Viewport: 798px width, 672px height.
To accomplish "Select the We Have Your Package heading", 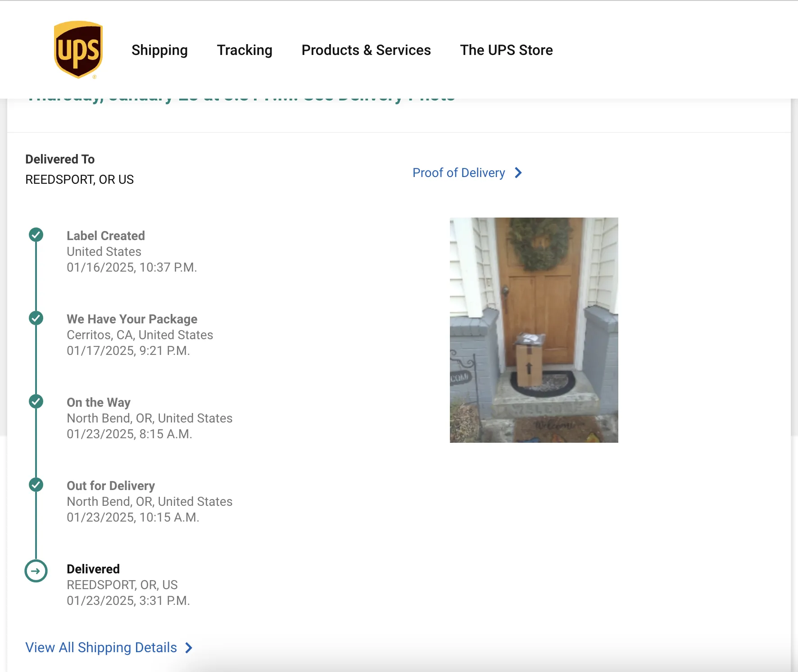I will click(x=132, y=319).
